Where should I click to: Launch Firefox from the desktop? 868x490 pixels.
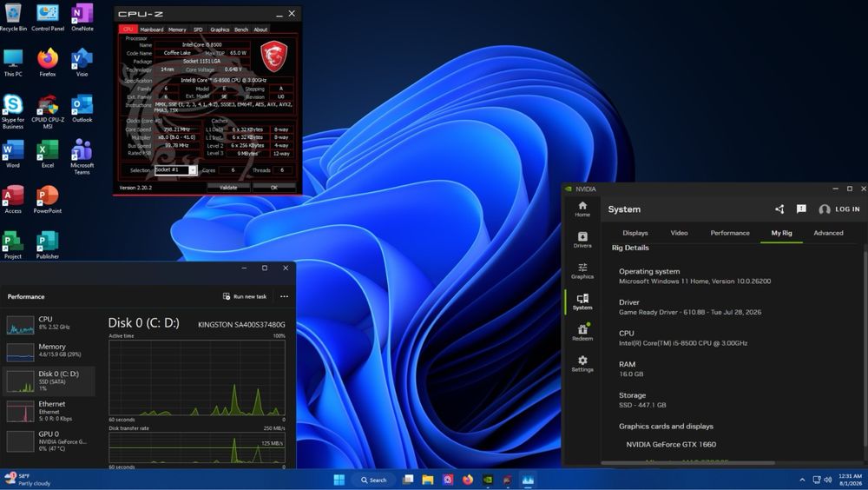[48, 62]
